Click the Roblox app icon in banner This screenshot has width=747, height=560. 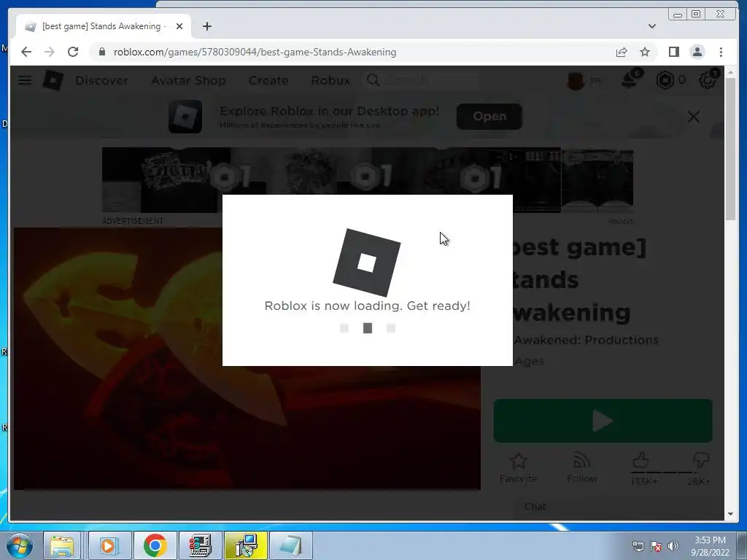point(185,117)
